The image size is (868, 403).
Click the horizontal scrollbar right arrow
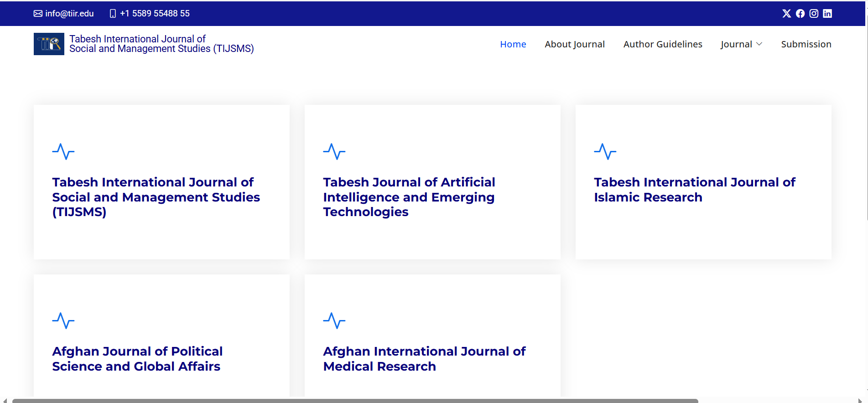860,401
